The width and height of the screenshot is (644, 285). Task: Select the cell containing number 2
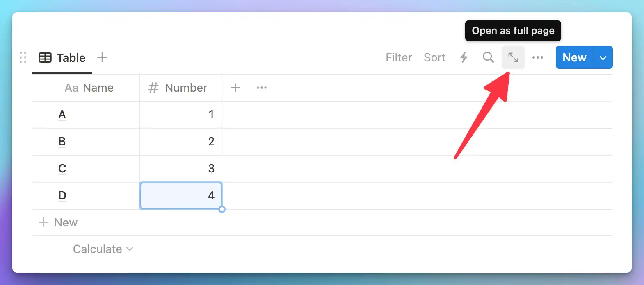coord(180,142)
